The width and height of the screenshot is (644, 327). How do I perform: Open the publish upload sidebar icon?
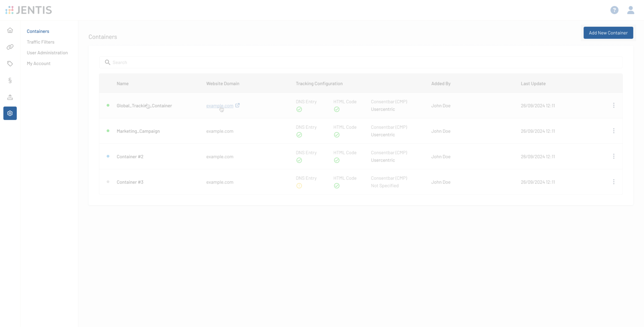pos(10,97)
